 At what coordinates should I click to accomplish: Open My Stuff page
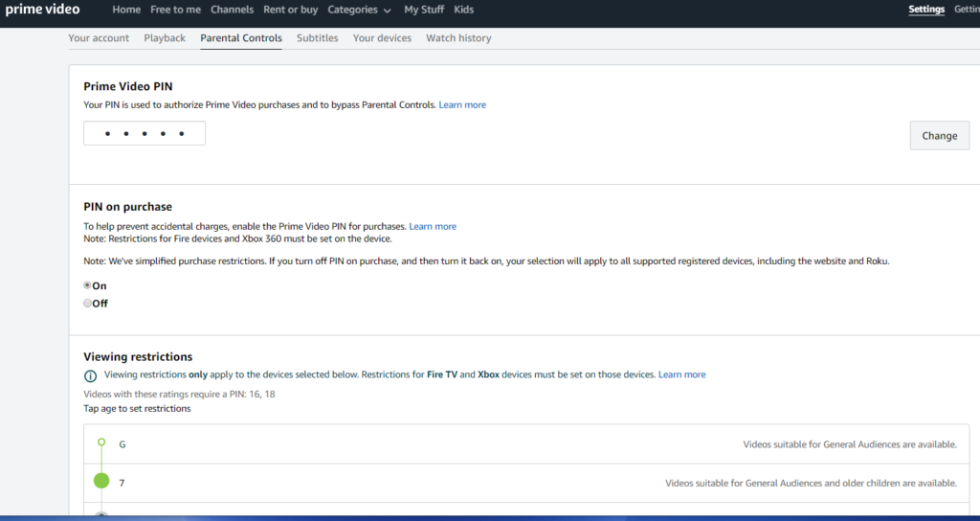pos(424,10)
